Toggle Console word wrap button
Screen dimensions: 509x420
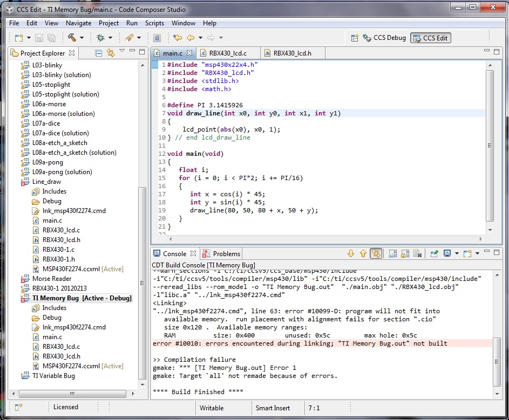pyautogui.click(x=376, y=253)
